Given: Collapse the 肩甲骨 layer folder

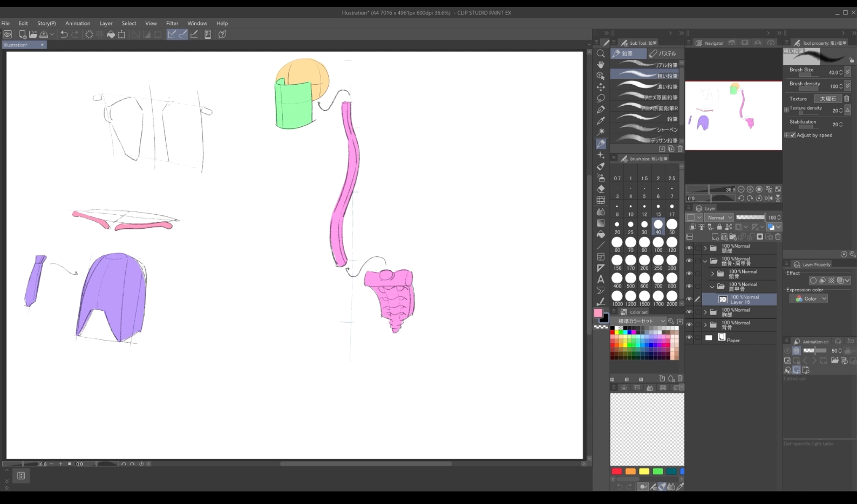Looking at the screenshot, I should pyautogui.click(x=712, y=287).
